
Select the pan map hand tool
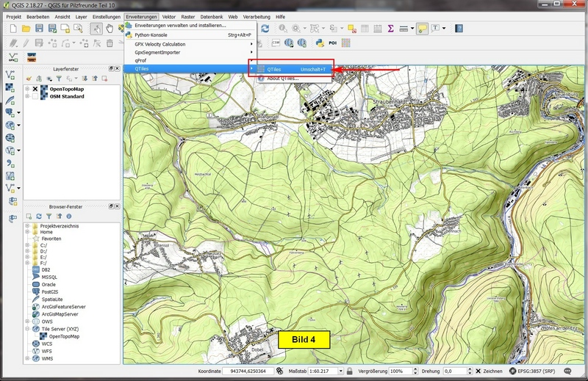(x=110, y=29)
